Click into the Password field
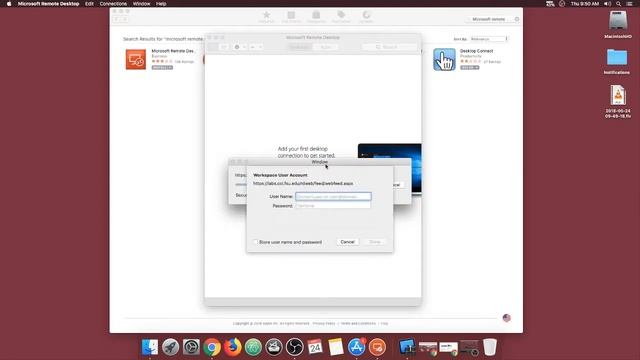Viewport: 640px width, 360px height. [x=333, y=206]
